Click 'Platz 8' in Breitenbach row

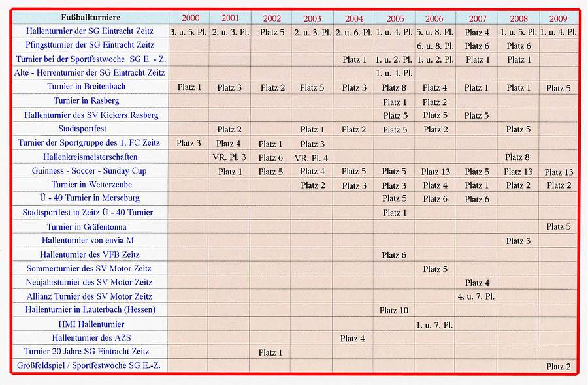[x=394, y=88]
